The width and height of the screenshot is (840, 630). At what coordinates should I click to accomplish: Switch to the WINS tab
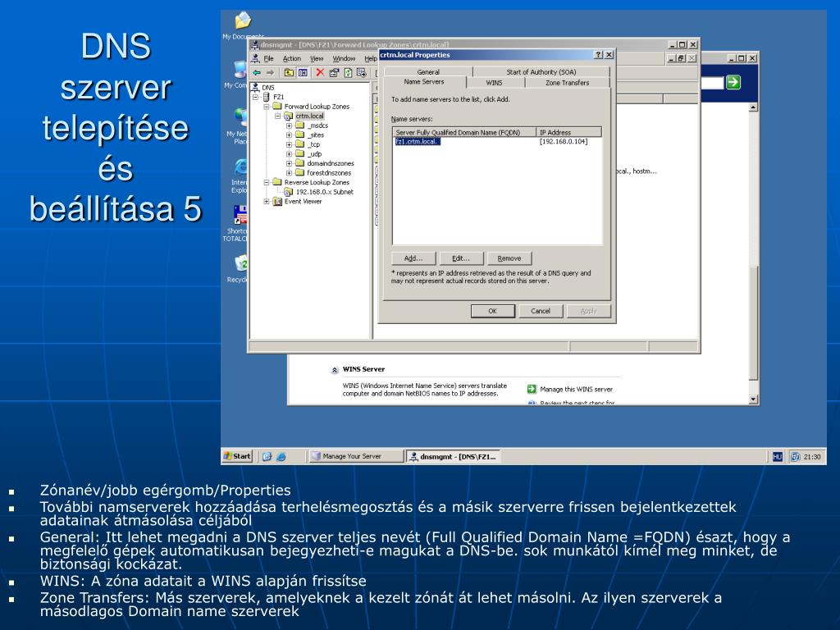494,83
